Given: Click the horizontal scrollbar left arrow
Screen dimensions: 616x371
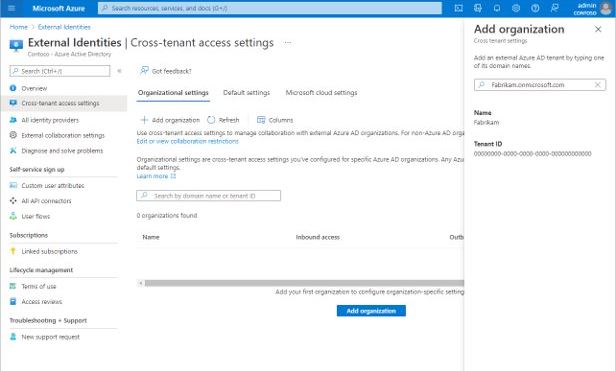Looking at the screenshot, I should click(x=140, y=283).
